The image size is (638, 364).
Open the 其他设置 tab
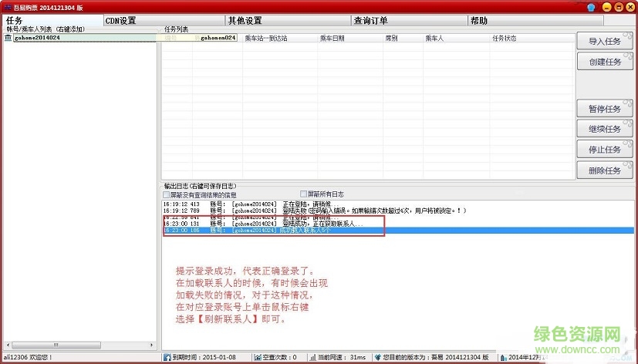(288, 20)
